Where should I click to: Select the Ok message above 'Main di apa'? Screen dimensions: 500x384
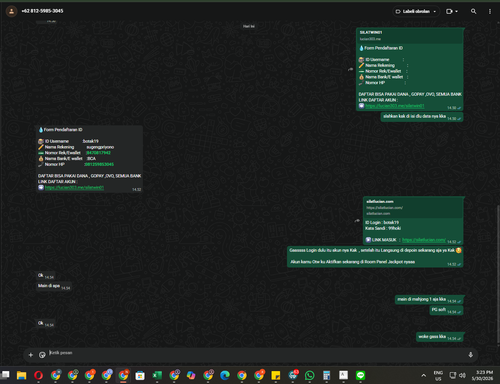pyautogui.click(x=45, y=276)
